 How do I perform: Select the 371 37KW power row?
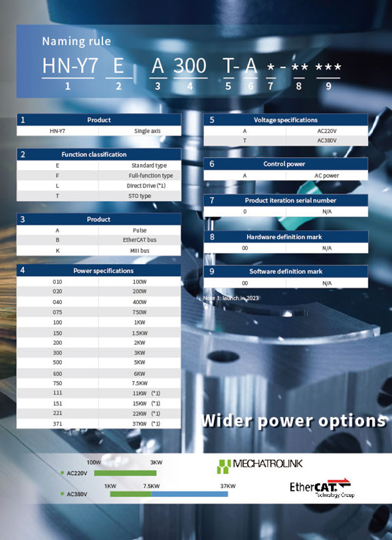[99, 424]
